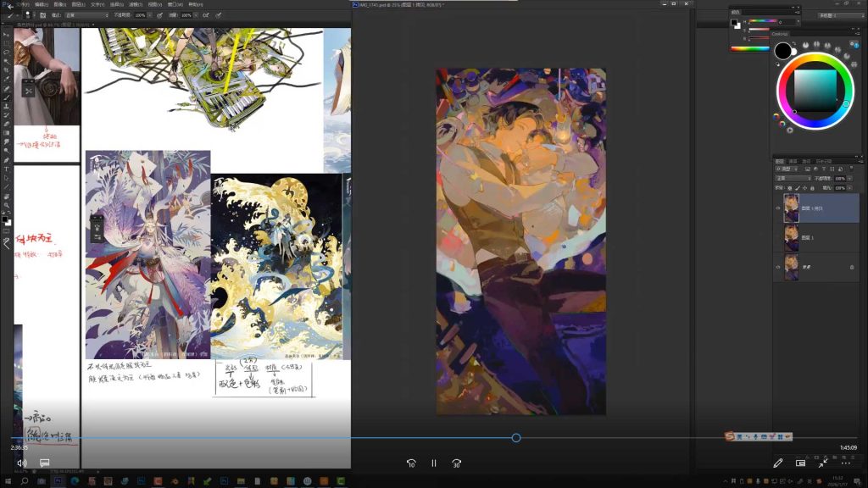Image resolution: width=868 pixels, height=488 pixels.
Task: Click the color spectrum ramp in Color panel
Action: (x=750, y=48)
